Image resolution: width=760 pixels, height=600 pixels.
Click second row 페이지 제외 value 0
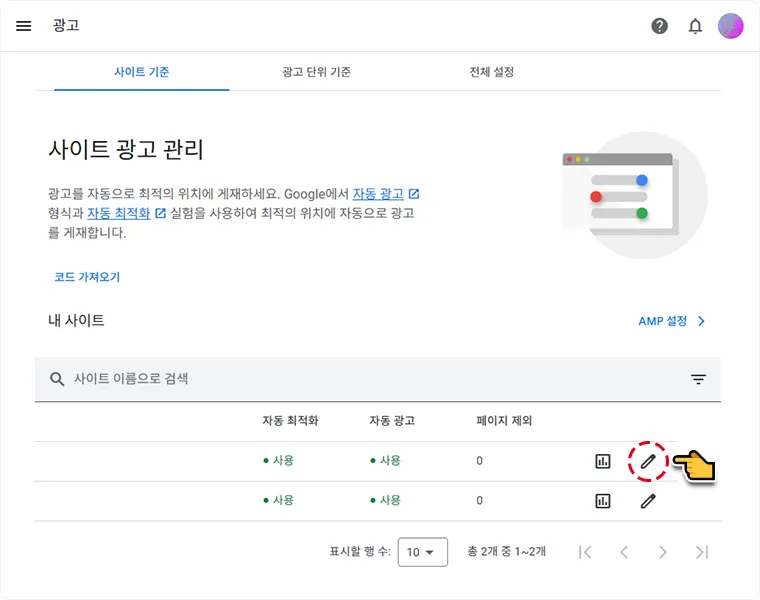tap(479, 501)
